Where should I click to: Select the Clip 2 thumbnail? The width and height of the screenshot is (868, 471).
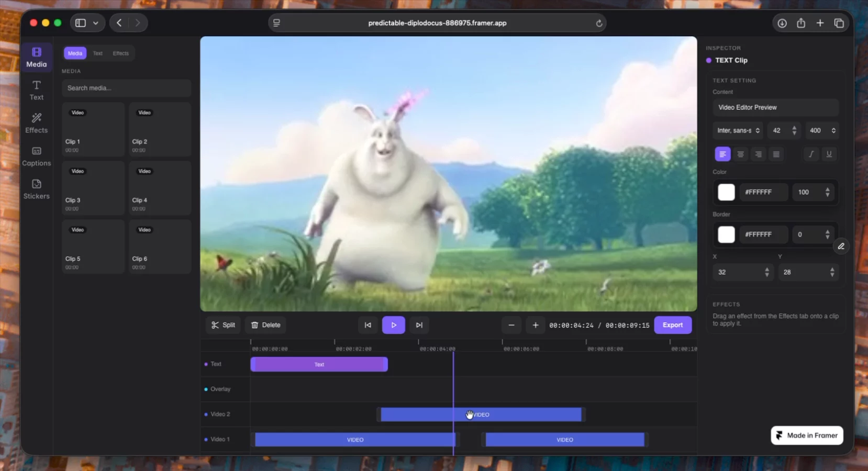point(160,129)
